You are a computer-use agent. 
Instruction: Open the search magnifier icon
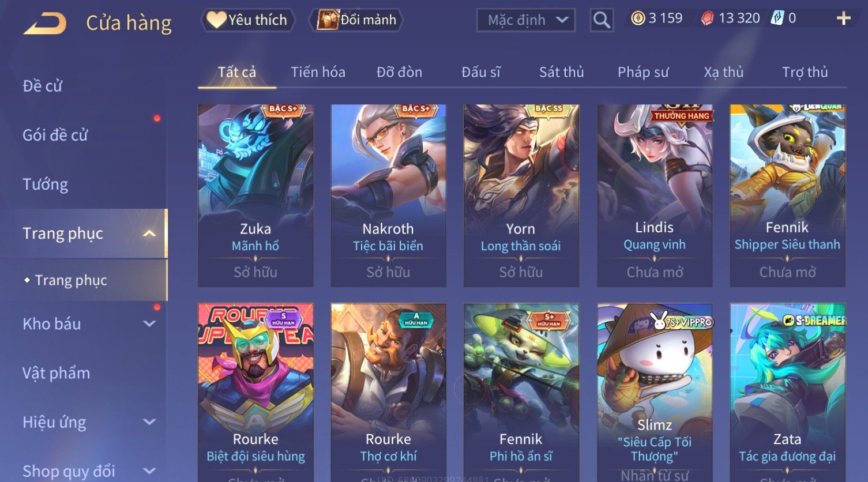602,21
